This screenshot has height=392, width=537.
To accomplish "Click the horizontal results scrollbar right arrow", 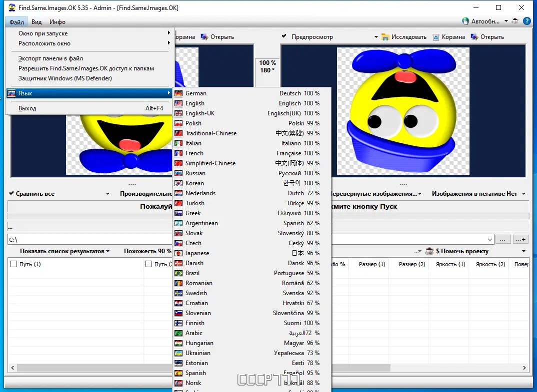I will [x=524, y=368].
